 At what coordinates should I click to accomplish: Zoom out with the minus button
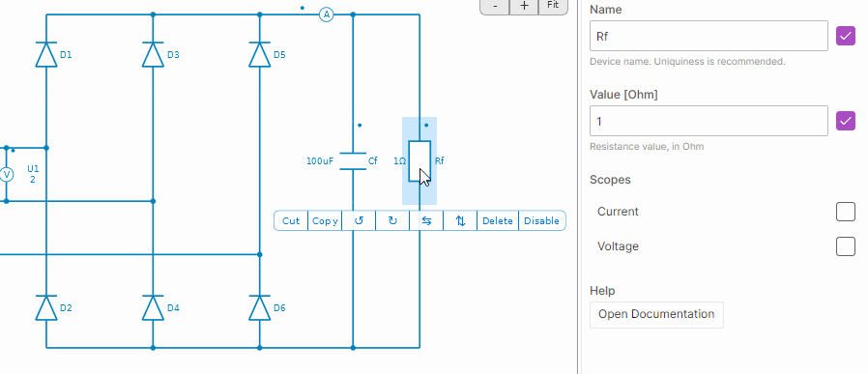pos(494,6)
